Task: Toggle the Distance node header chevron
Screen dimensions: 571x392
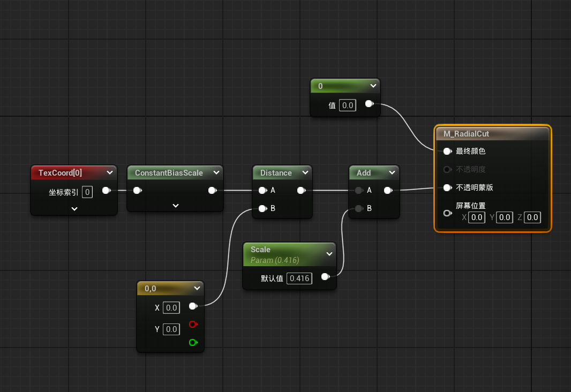Action: (x=305, y=172)
